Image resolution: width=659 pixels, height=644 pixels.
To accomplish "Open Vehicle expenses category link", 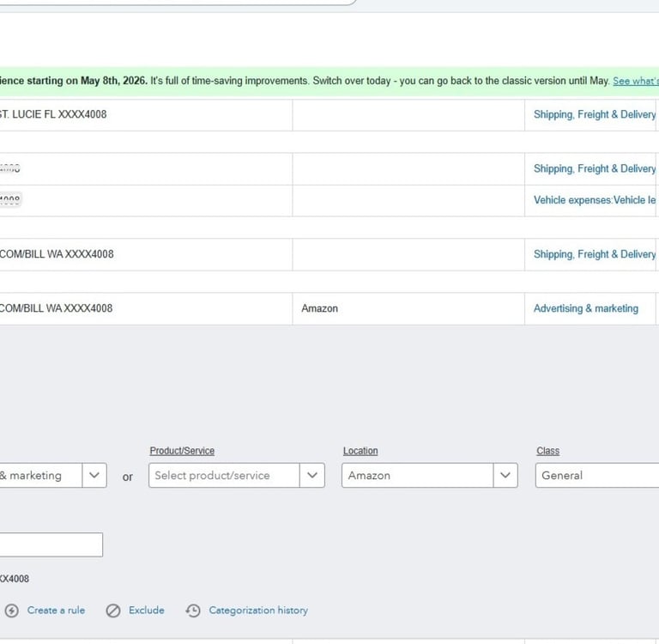I will pos(595,200).
